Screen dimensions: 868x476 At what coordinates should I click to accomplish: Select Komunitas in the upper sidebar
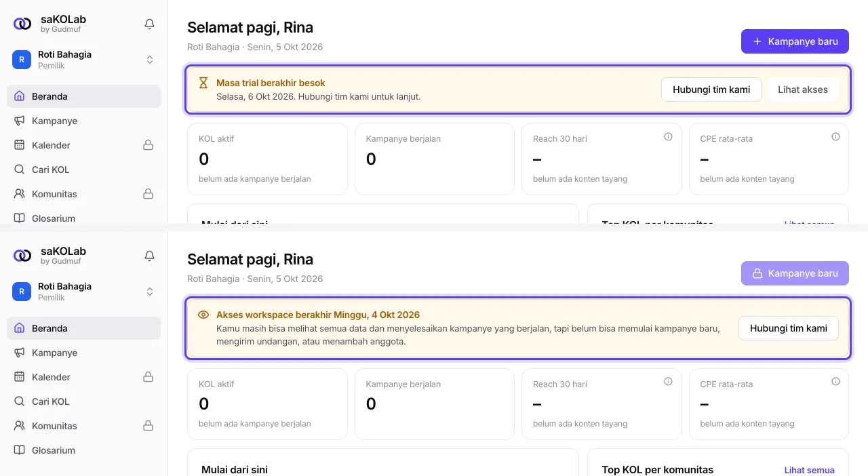tap(84, 194)
